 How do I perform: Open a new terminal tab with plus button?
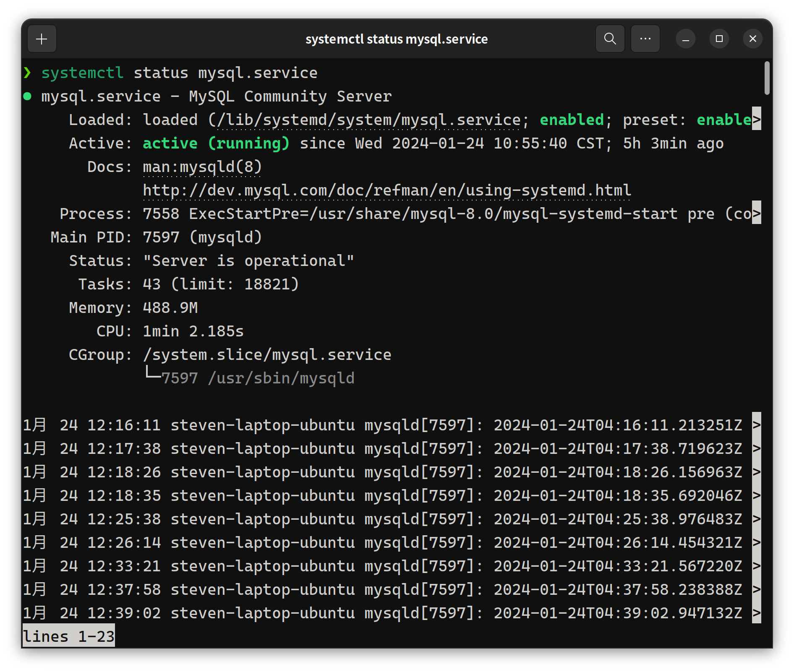42,39
